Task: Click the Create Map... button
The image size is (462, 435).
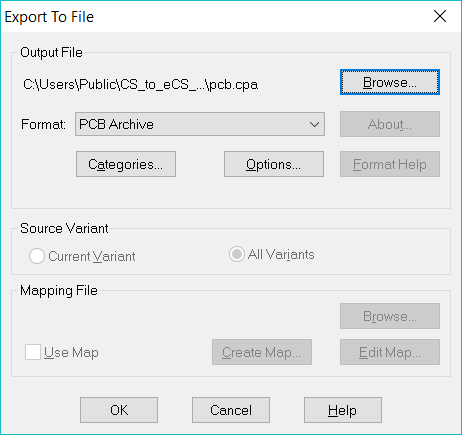Action: click(262, 352)
